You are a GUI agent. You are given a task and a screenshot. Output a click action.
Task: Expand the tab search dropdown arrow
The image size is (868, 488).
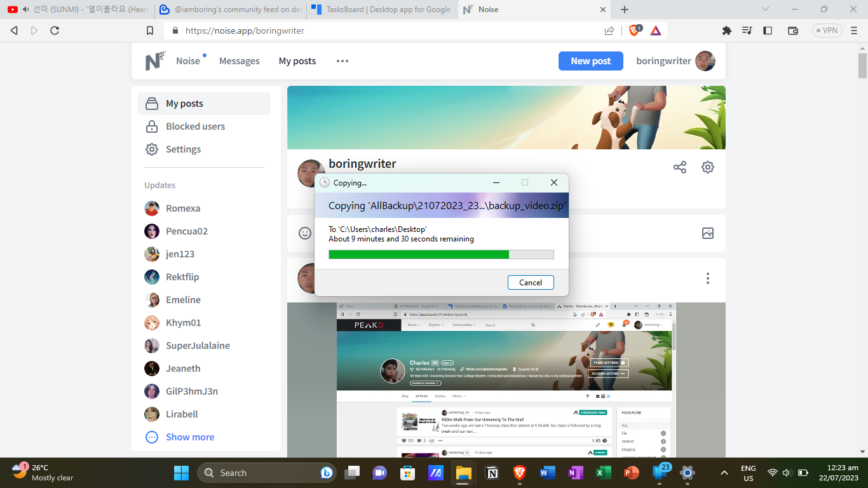pyautogui.click(x=765, y=10)
